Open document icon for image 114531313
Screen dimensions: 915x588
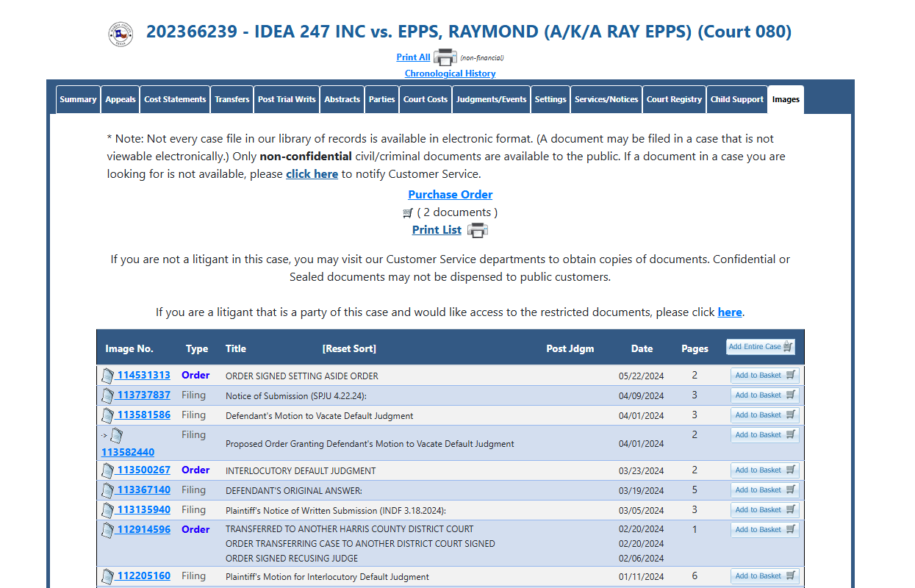tap(108, 376)
